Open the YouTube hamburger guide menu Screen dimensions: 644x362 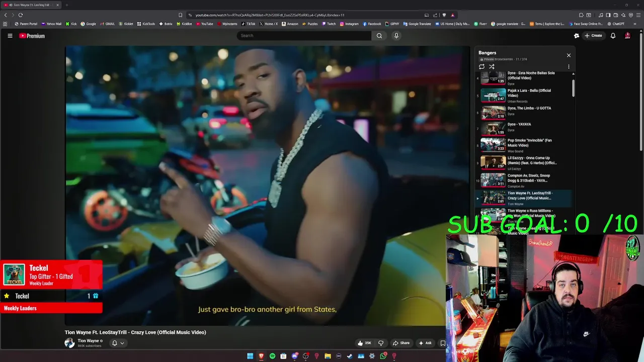pyautogui.click(x=10, y=36)
